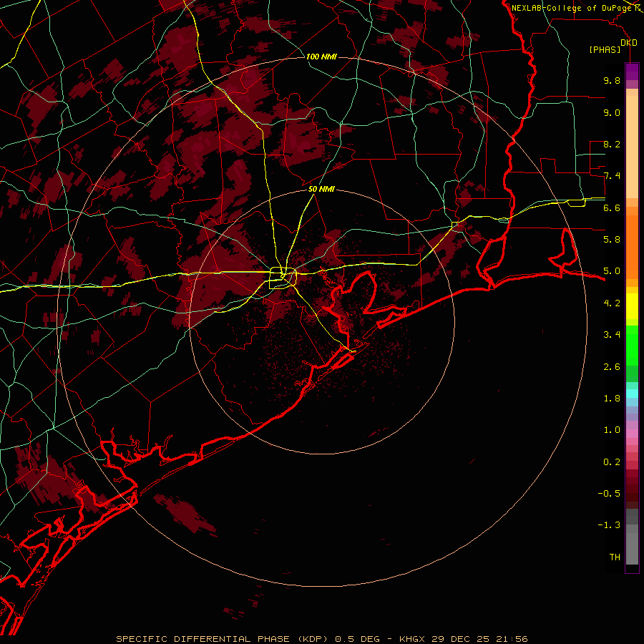
Task: Click the "100 NMI" range ring label
Action: click(321, 57)
